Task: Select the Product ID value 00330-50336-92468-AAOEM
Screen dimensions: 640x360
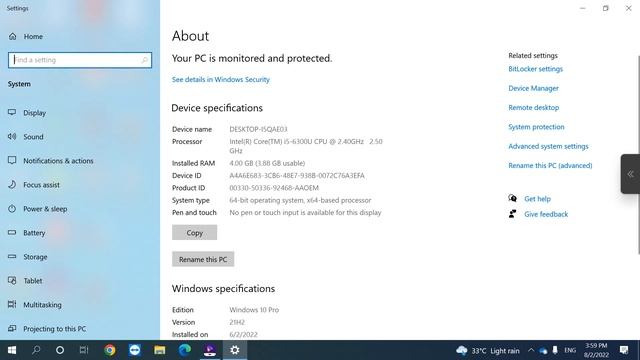Action: tap(274, 188)
